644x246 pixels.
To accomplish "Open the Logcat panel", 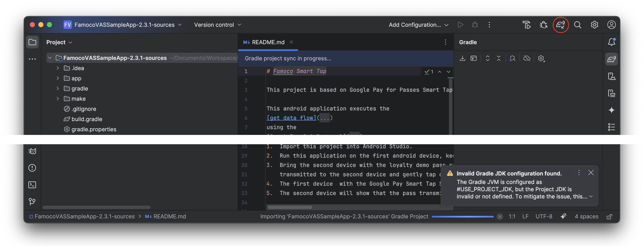I will pos(32,151).
